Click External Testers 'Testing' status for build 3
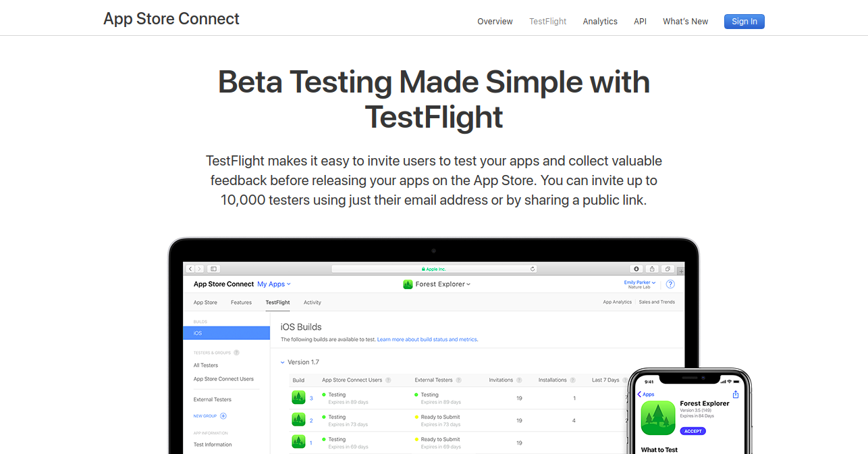This screenshot has width=868, height=454. tap(429, 395)
